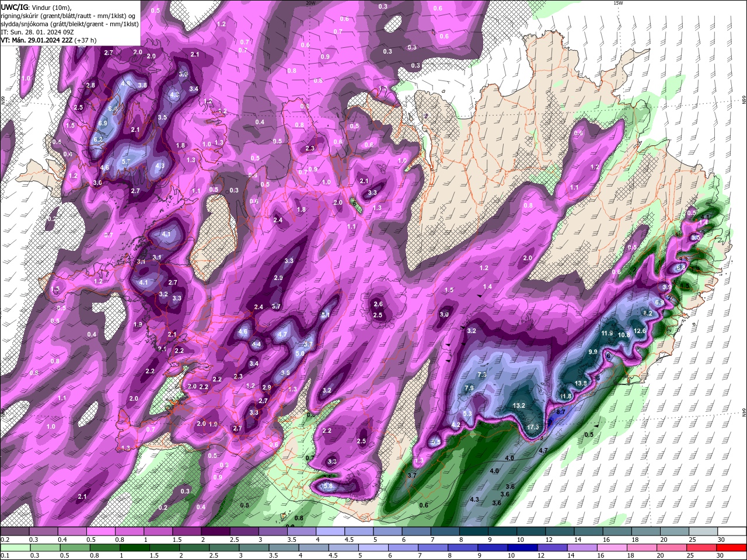Click the 8.2 precipitation value on the map

pyautogui.click(x=647, y=313)
